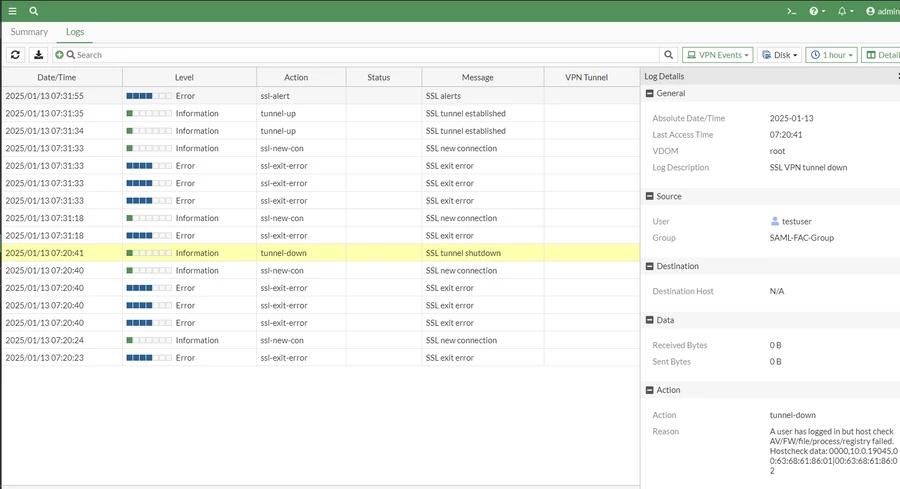Collapse the General section
The image size is (900, 489).
click(650, 93)
